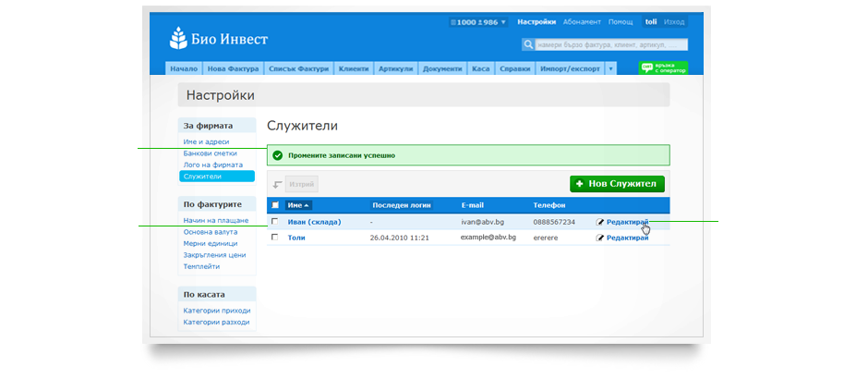Click the pencil icon in Толи row
The width and height of the screenshot is (868, 379).
pos(600,238)
